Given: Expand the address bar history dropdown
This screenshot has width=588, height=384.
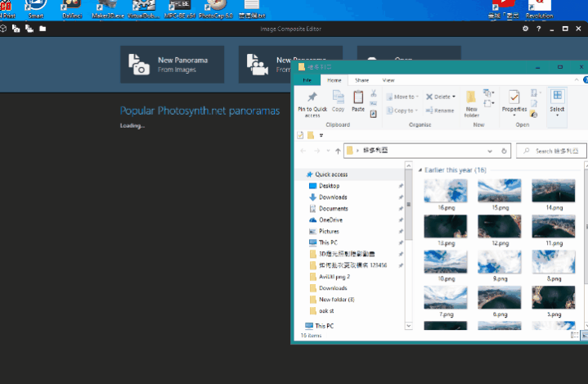Looking at the screenshot, I should click(x=489, y=151).
